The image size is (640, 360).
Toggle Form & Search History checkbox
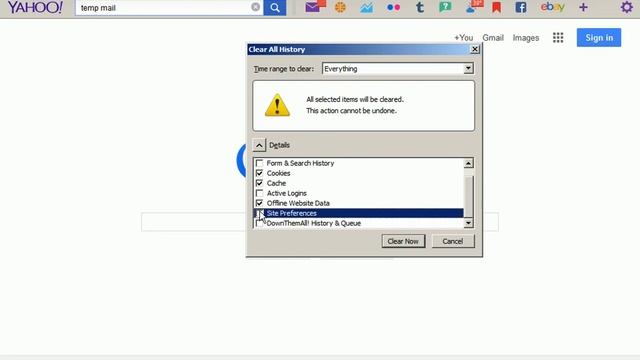(x=259, y=163)
